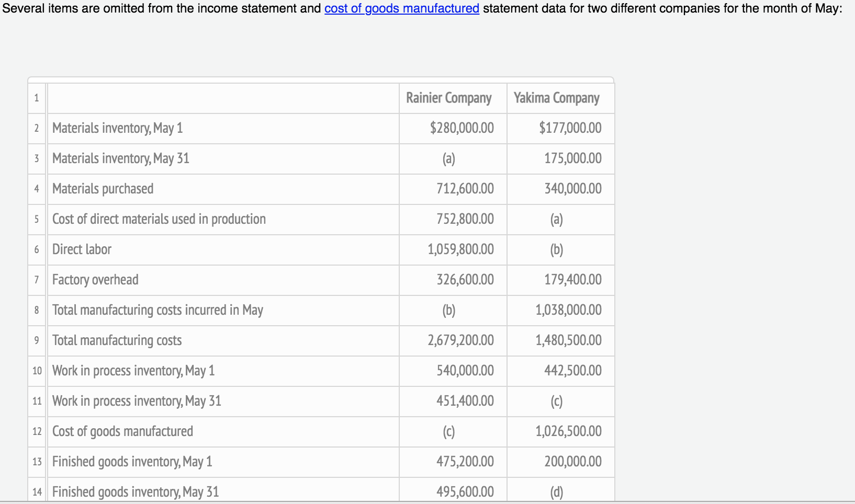Click cell (b) for Yakima direct labor
855x504 pixels.
(556, 249)
